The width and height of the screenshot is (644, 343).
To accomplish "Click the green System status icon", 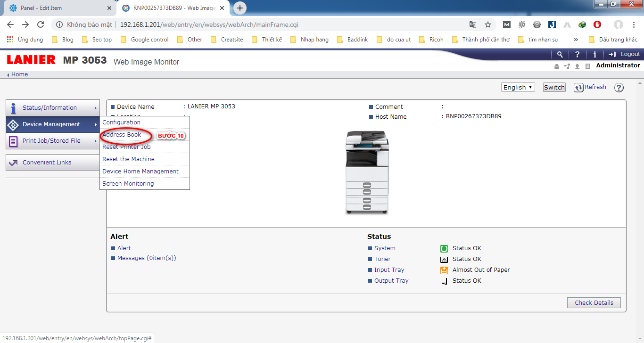I will [x=444, y=248].
